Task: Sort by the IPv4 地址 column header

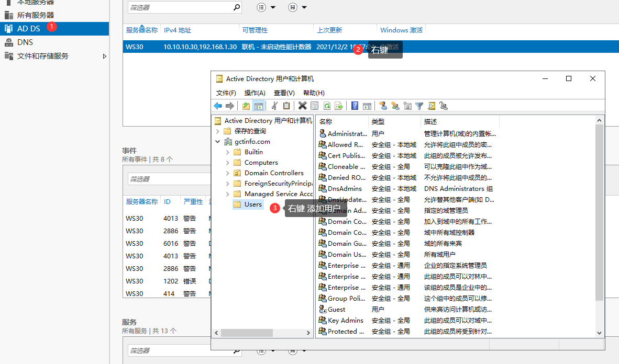Action: click(x=178, y=30)
